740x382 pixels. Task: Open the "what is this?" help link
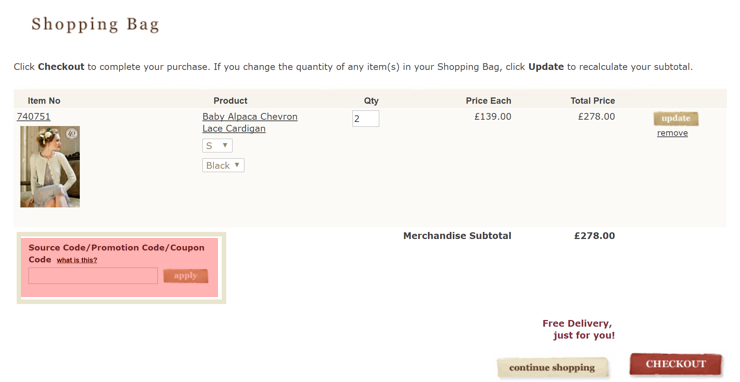(77, 260)
